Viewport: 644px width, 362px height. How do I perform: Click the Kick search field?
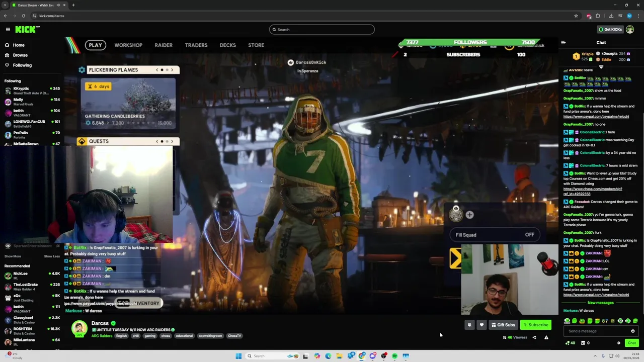[x=322, y=29]
